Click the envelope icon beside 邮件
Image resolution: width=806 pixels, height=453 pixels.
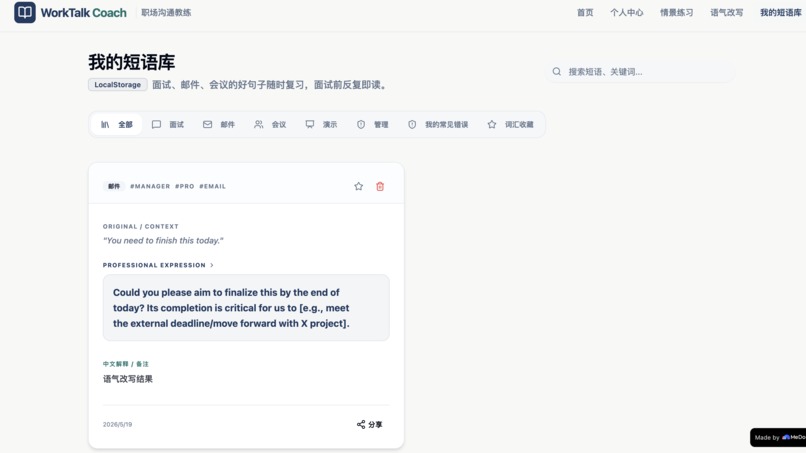pos(207,124)
